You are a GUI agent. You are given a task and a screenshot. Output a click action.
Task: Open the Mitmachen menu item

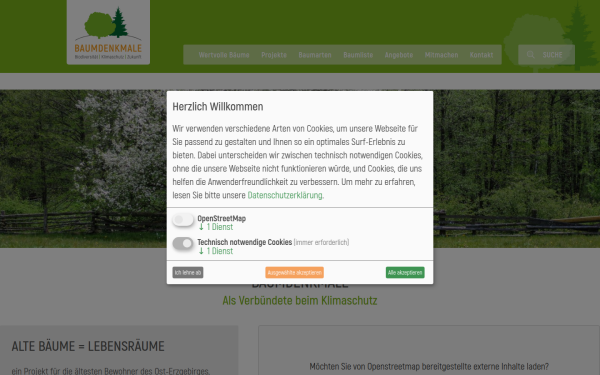tap(441, 55)
